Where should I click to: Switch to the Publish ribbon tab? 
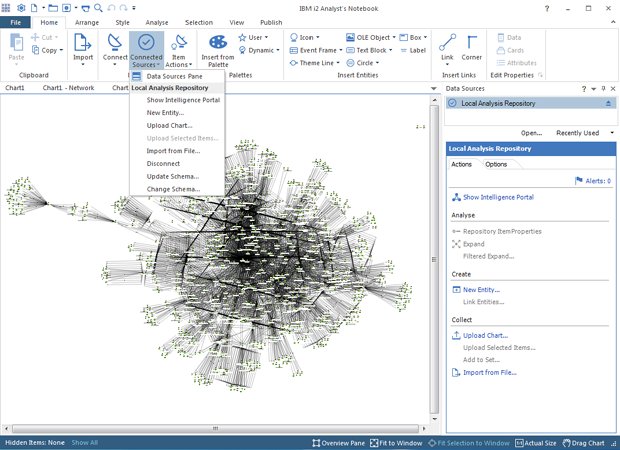[x=271, y=23]
